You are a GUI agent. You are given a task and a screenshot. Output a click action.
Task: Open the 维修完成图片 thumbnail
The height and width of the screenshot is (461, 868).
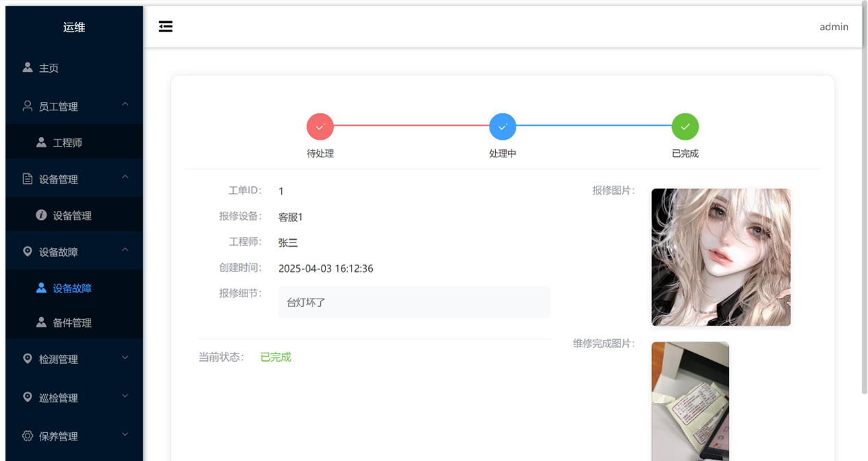coord(690,401)
